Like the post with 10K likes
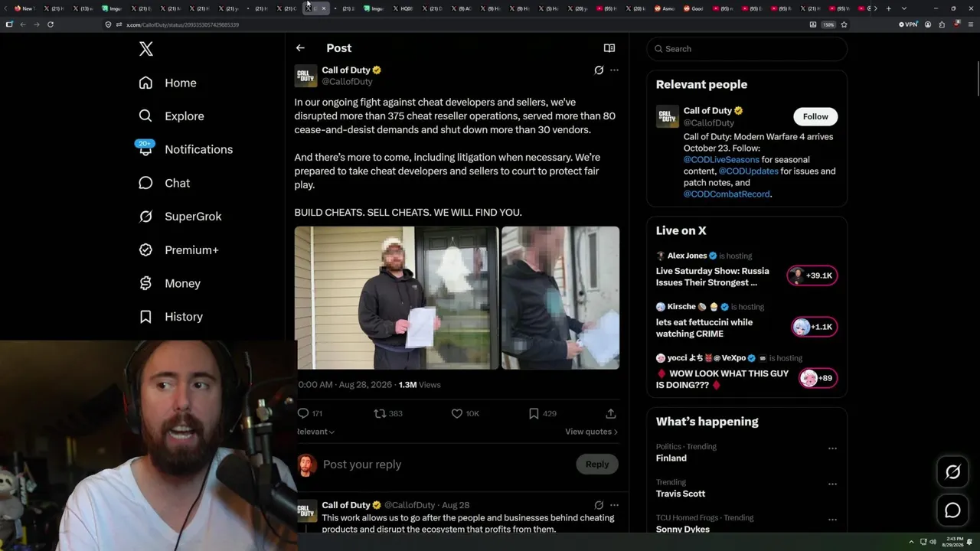The height and width of the screenshot is (551, 980). pos(457,413)
